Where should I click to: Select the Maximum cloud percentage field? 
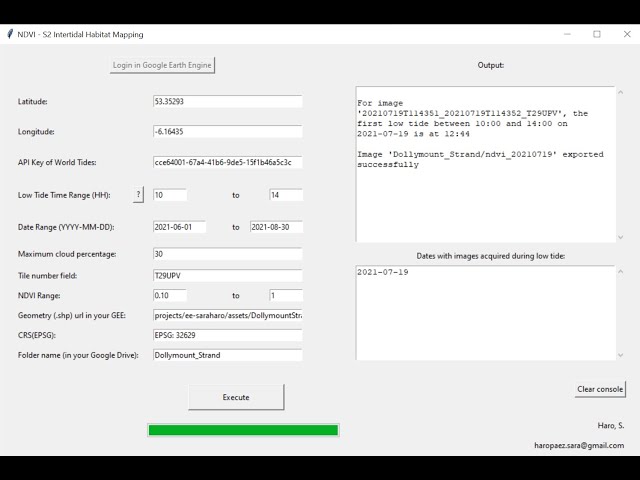click(x=228, y=254)
